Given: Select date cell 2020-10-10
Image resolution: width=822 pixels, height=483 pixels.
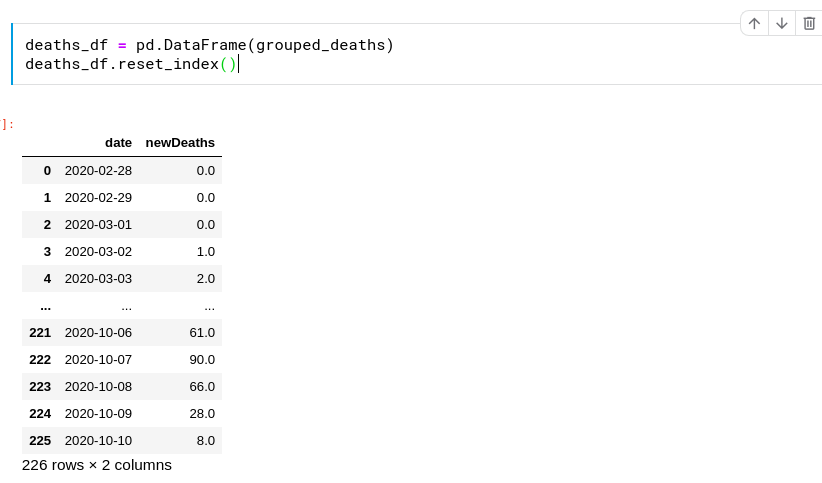Looking at the screenshot, I should coord(98,441).
